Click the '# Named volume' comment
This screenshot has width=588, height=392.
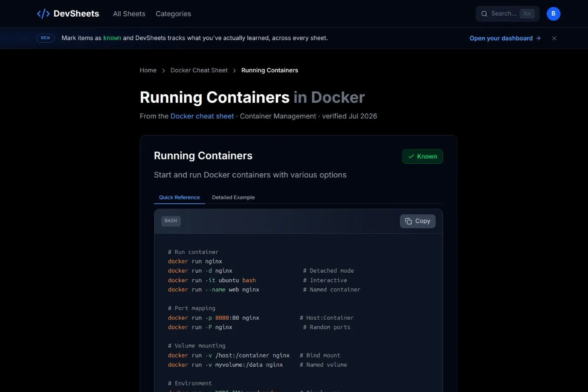coord(324,365)
